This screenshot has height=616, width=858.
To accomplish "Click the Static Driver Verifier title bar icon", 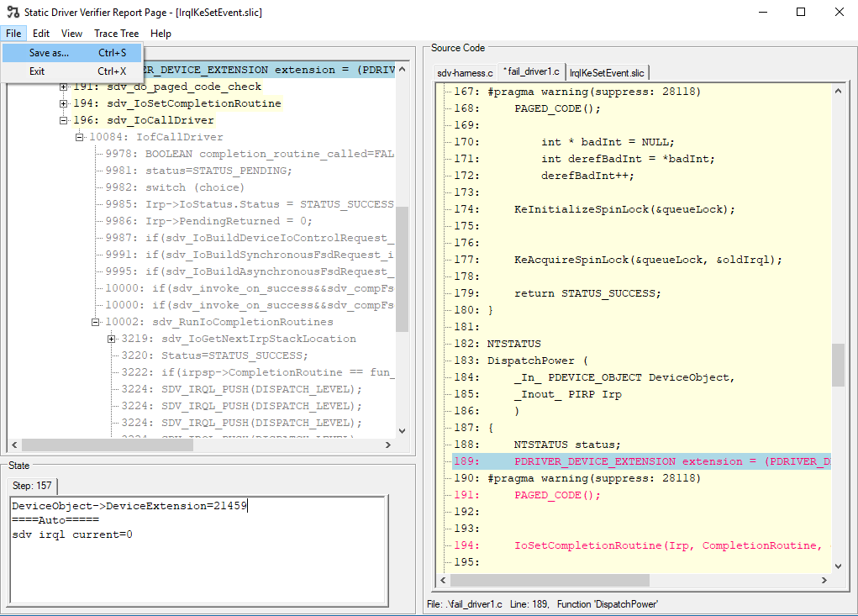I will tap(12, 12).
